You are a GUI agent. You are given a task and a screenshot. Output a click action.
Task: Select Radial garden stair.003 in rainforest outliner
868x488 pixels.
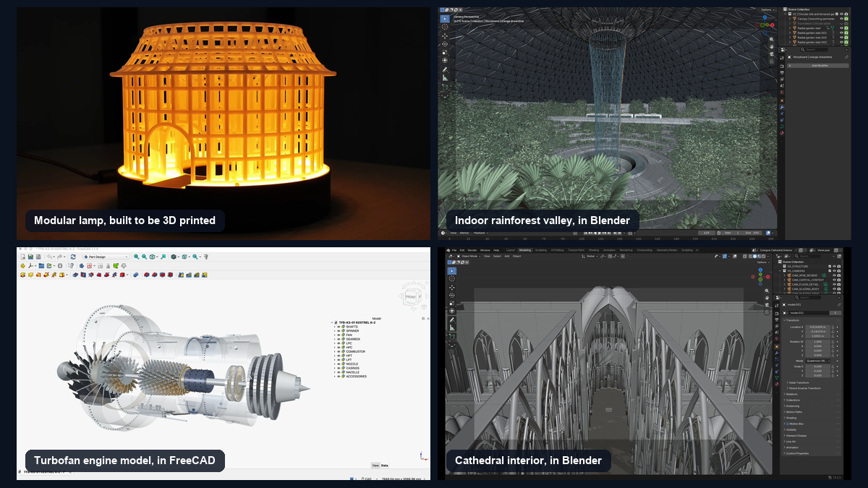coord(812,42)
